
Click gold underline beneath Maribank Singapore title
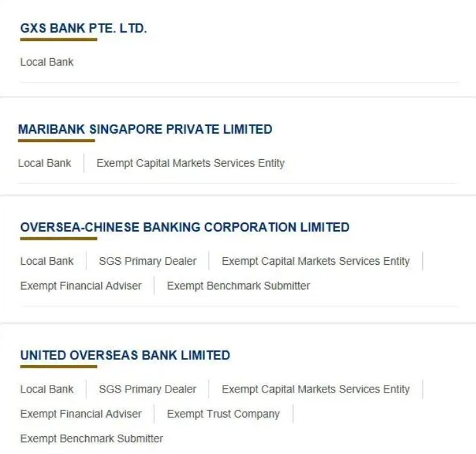coord(56,141)
